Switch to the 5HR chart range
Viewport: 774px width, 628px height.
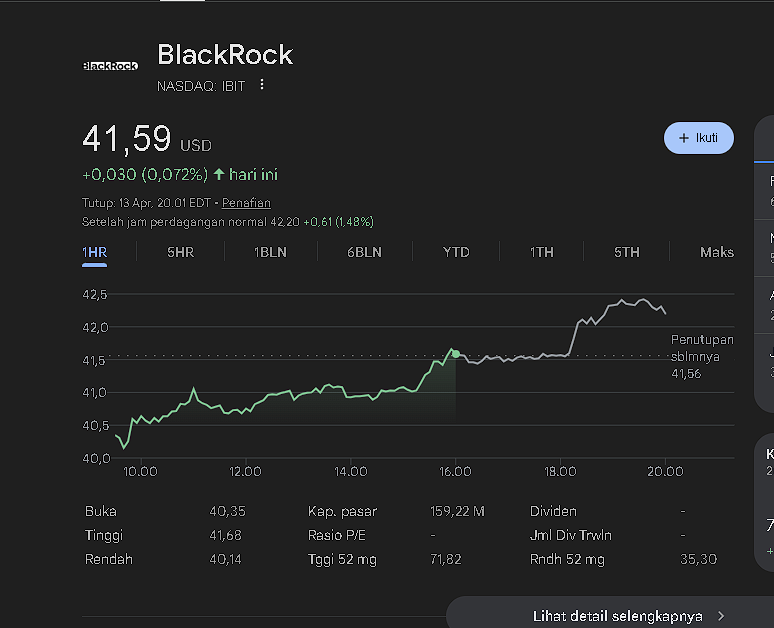(x=180, y=252)
